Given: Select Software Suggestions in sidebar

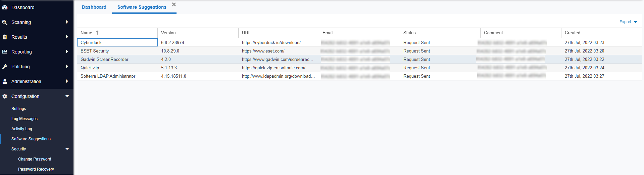Looking at the screenshot, I should click(31, 139).
